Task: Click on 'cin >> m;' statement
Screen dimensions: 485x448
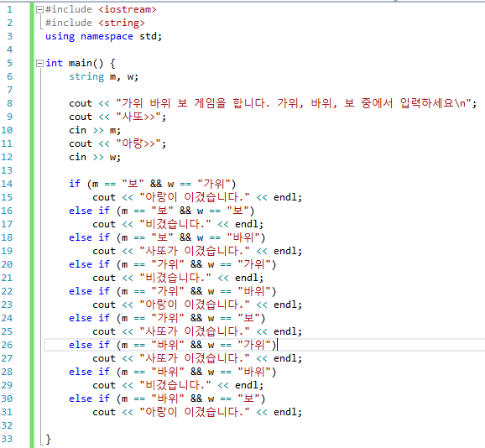Action: (x=95, y=131)
